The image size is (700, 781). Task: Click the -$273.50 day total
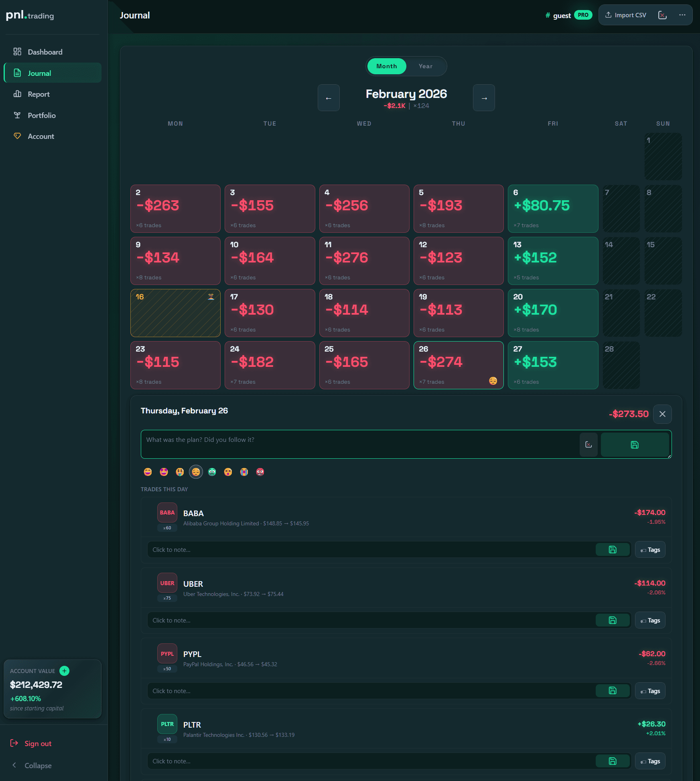coord(629,414)
